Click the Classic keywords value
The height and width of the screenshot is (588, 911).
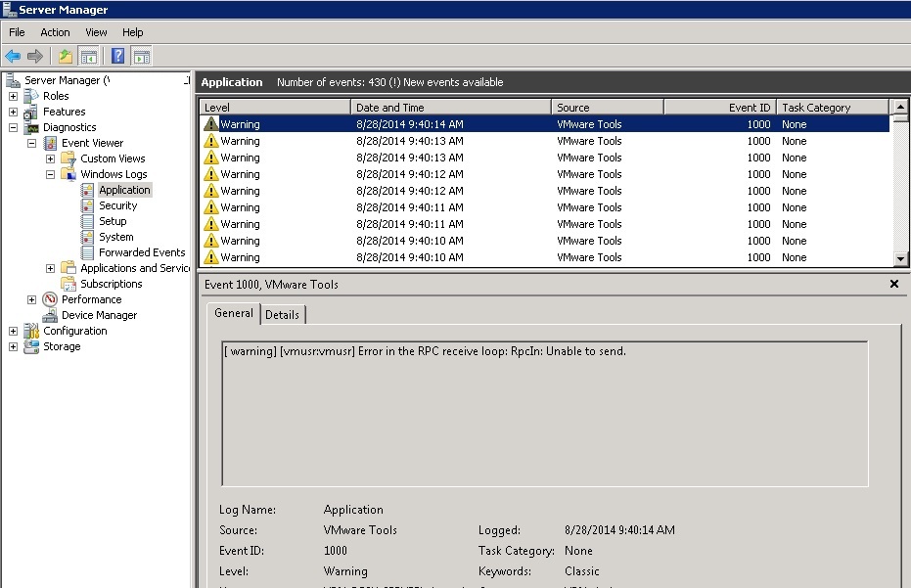581,571
